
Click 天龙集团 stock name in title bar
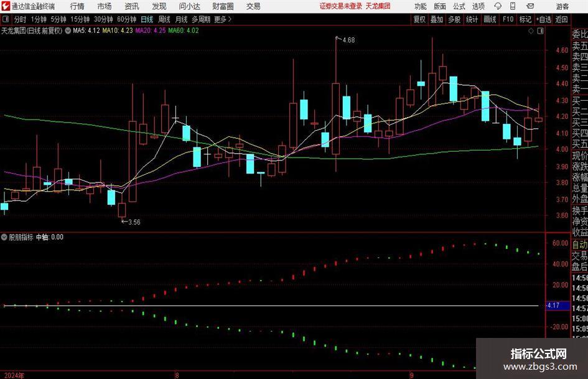click(378, 6)
